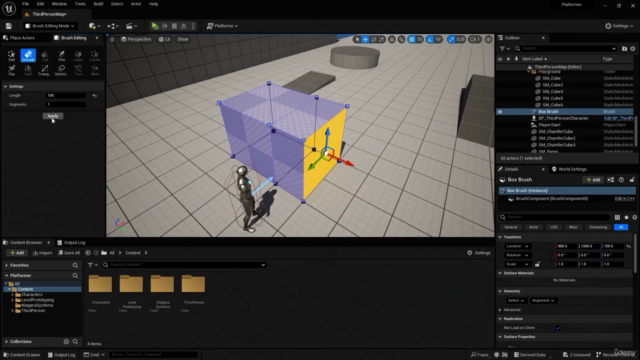Open the Location type dropdown
Viewport: 640px width, 360px height.
(x=517, y=246)
